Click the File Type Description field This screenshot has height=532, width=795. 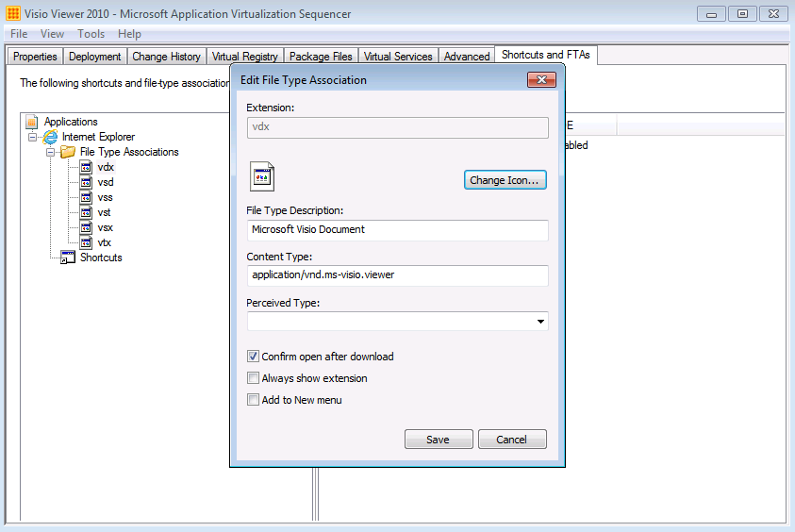[398, 230]
